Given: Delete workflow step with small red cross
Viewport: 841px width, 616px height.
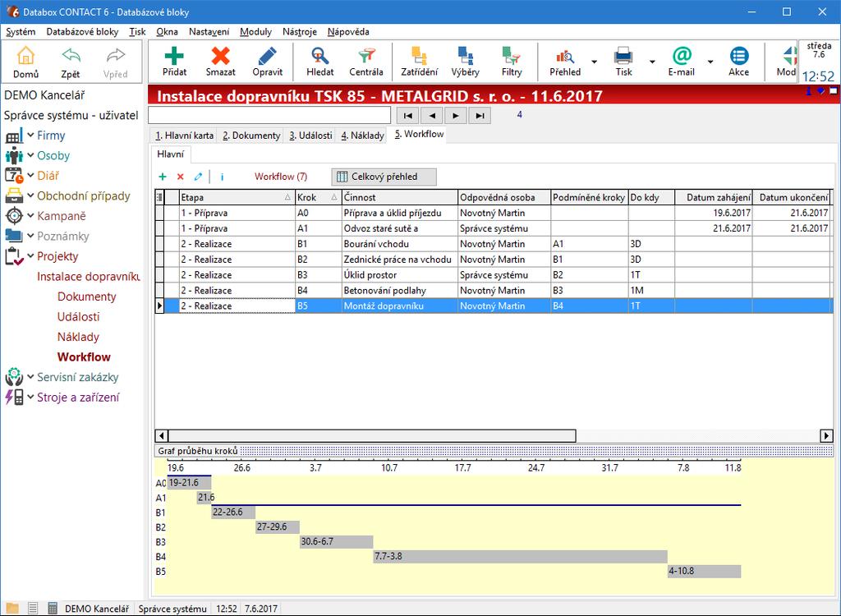Looking at the screenshot, I should tap(180, 177).
